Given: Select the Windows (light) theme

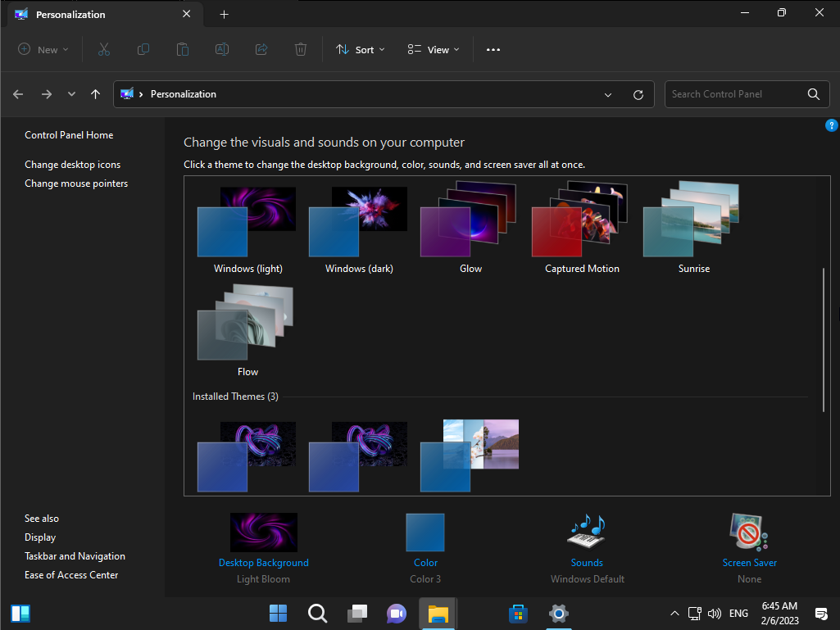Looking at the screenshot, I should [x=247, y=230].
